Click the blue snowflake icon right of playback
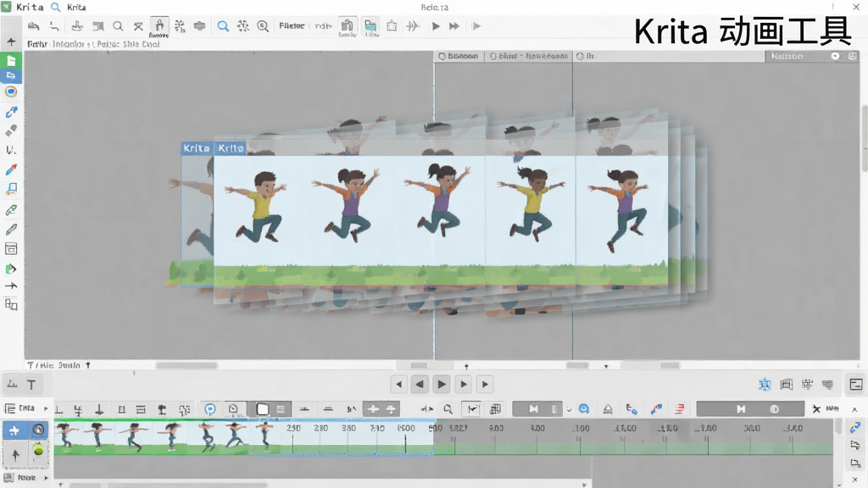Image resolution: width=868 pixels, height=488 pixels. [765, 385]
